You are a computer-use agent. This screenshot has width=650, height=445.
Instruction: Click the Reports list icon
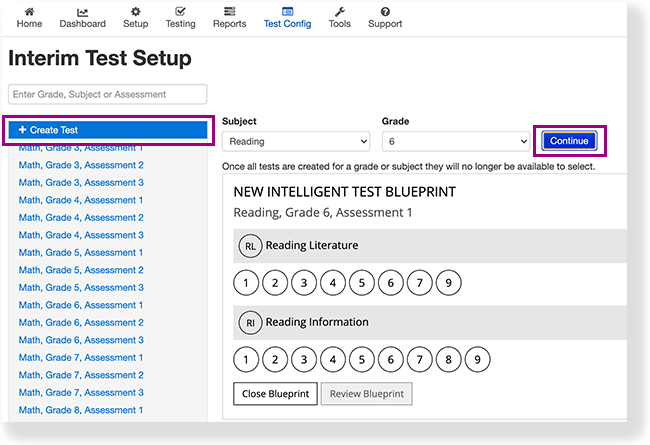(x=229, y=12)
